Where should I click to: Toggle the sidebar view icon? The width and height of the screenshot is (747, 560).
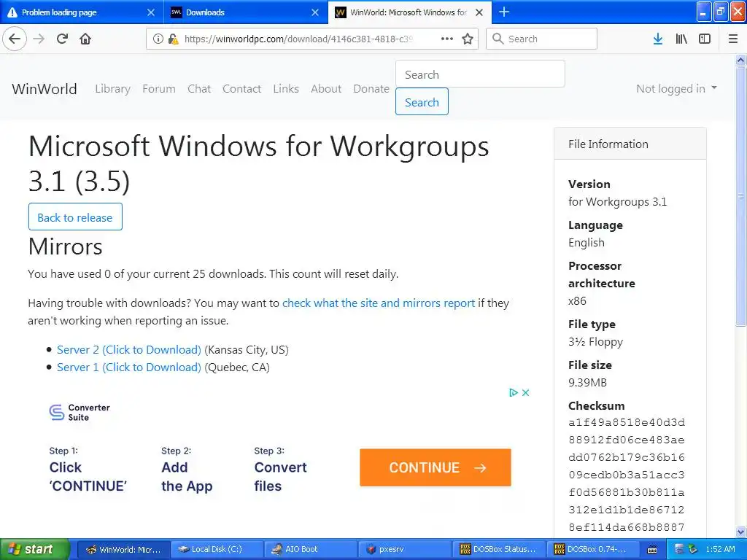coord(705,39)
